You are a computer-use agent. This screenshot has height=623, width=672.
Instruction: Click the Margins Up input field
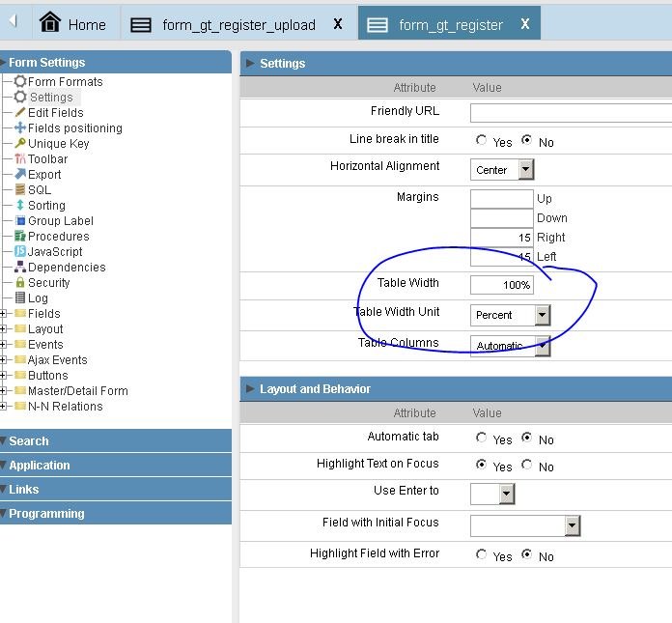502,199
